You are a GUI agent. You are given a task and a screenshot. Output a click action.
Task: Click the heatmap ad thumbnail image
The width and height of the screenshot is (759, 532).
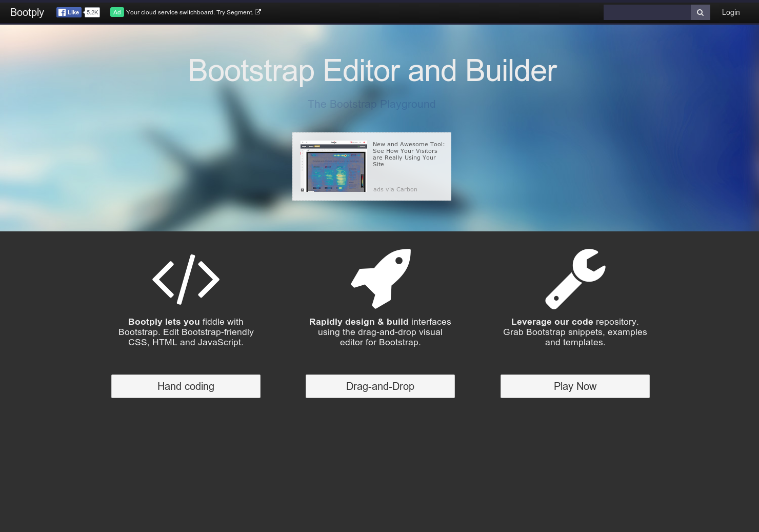pyautogui.click(x=334, y=166)
